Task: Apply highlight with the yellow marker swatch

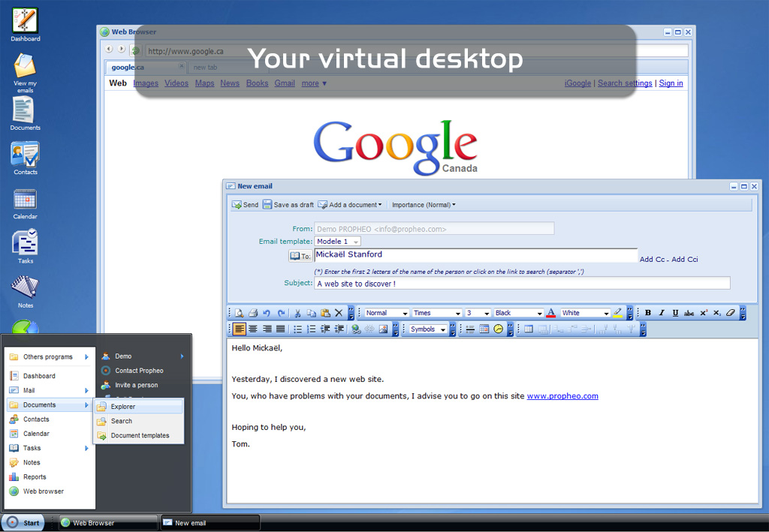Action: (617, 313)
